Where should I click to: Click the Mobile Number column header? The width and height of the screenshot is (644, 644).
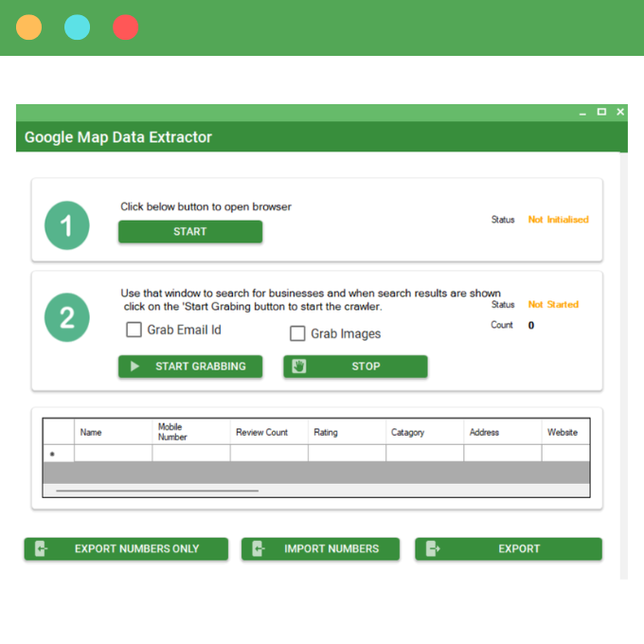pyautogui.click(x=190, y=432)
